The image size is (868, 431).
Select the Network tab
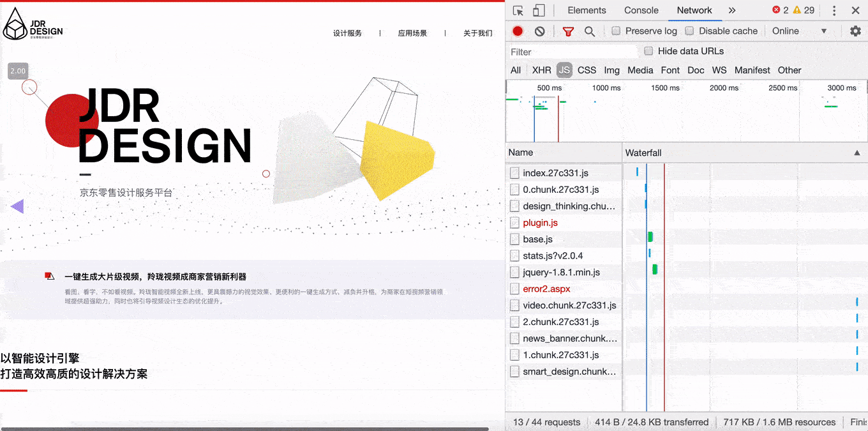click(x=694, y=10)
